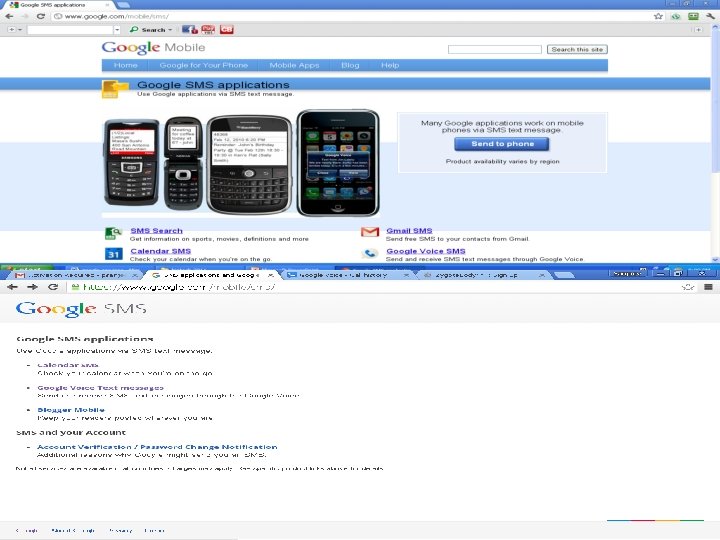This screenshot has height=540, width=720.
Task: Click Google SMS logo in lower page
Action: pos(81,309)
